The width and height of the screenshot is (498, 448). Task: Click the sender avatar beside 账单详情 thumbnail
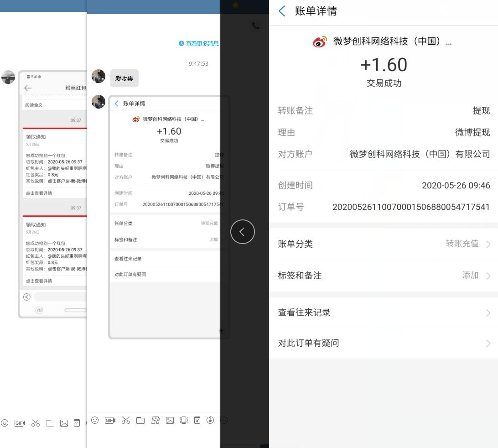tap(99, 102)
